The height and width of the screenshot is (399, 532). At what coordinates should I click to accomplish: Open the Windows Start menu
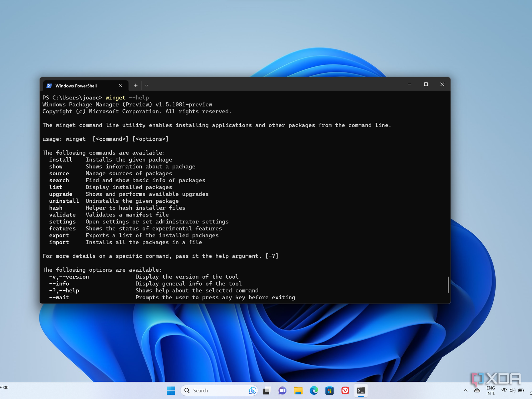coord(171,391)
